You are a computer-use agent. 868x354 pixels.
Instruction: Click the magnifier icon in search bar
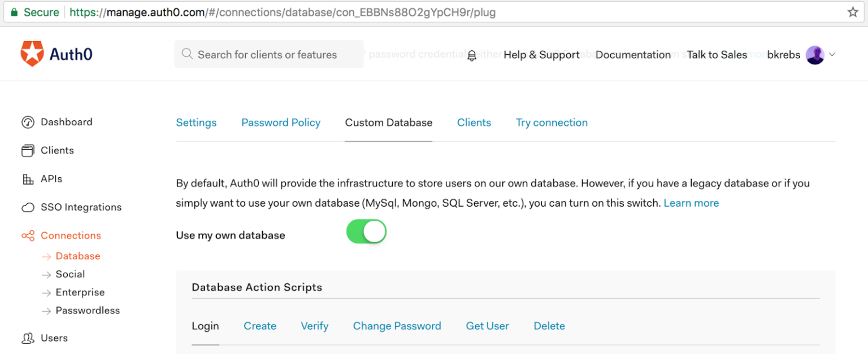point(186,54)
